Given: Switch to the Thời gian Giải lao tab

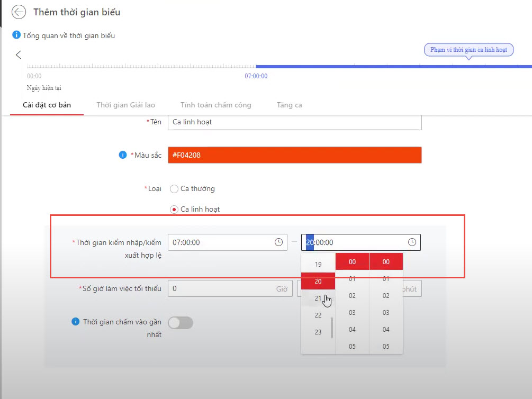Looking at the screenshot, I should [x=125, y=105].
